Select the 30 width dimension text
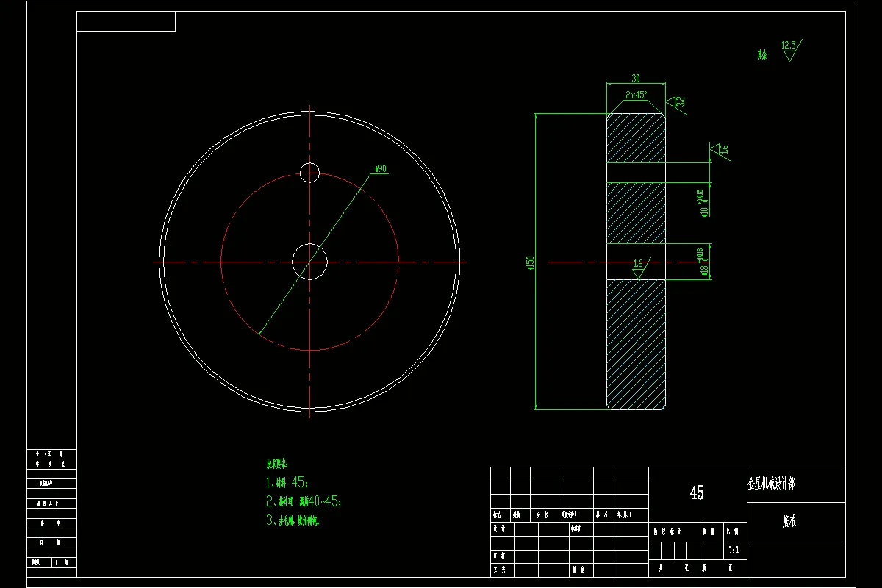 pyautogui.click(x=635, y=79)
